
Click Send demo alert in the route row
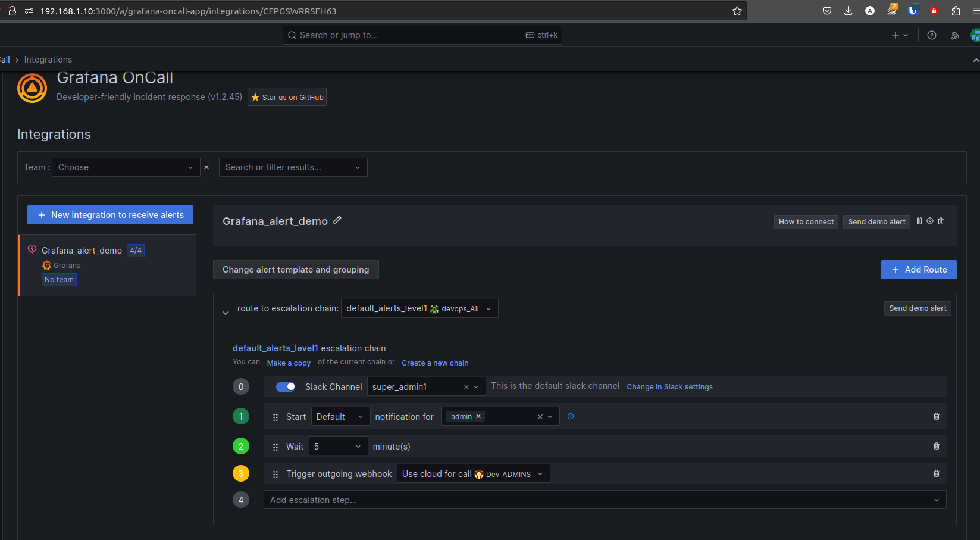[918, 308]
